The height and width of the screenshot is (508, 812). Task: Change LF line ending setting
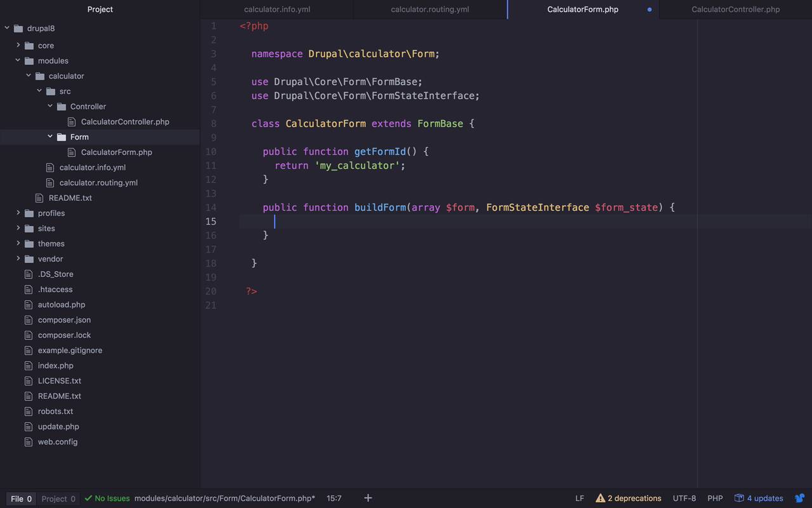pyautogui.click(x=580, y=498)
